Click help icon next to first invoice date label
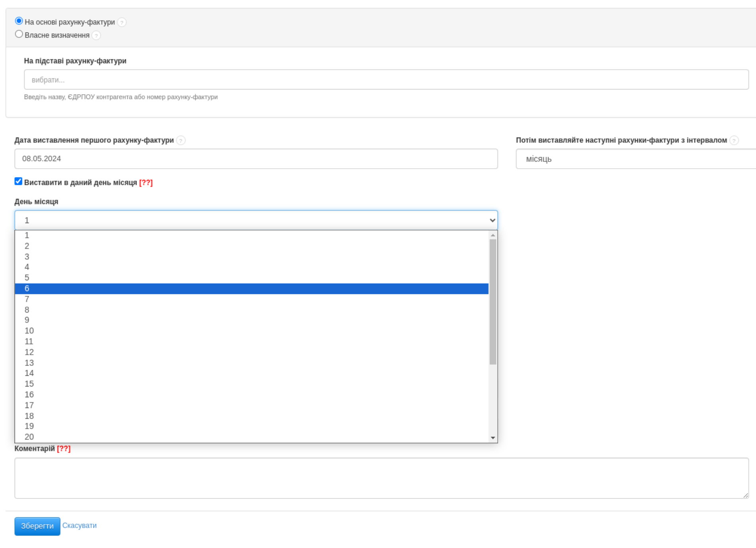 [181, 140]
